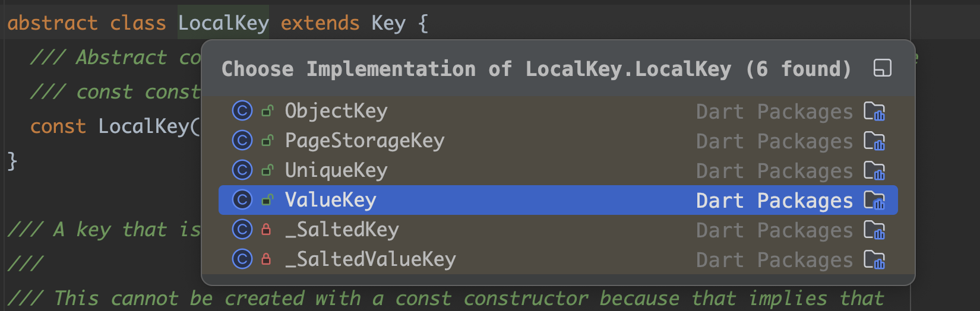Pick _SaltedValueKey from implementations

(x=558, y=259)
